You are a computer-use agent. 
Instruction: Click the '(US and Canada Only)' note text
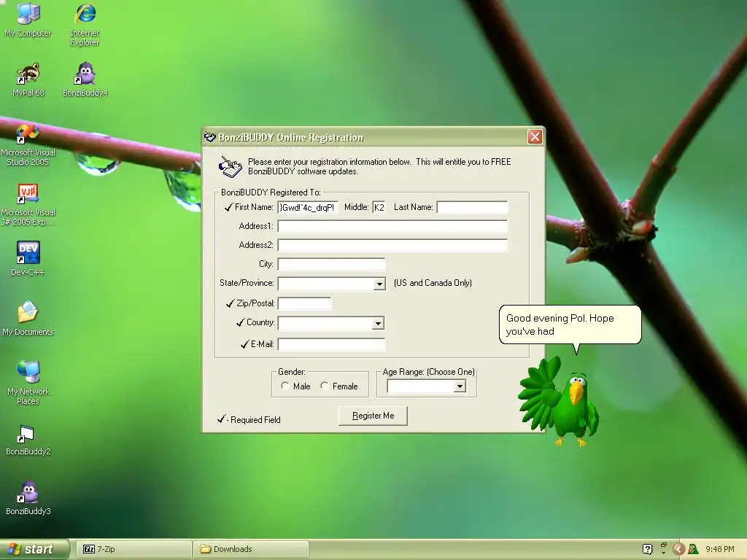pyautogui.click(x=433, y=283)
